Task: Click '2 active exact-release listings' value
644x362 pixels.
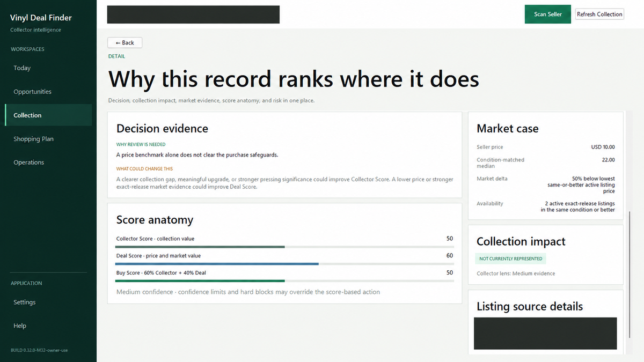Action: pos(577,206)
